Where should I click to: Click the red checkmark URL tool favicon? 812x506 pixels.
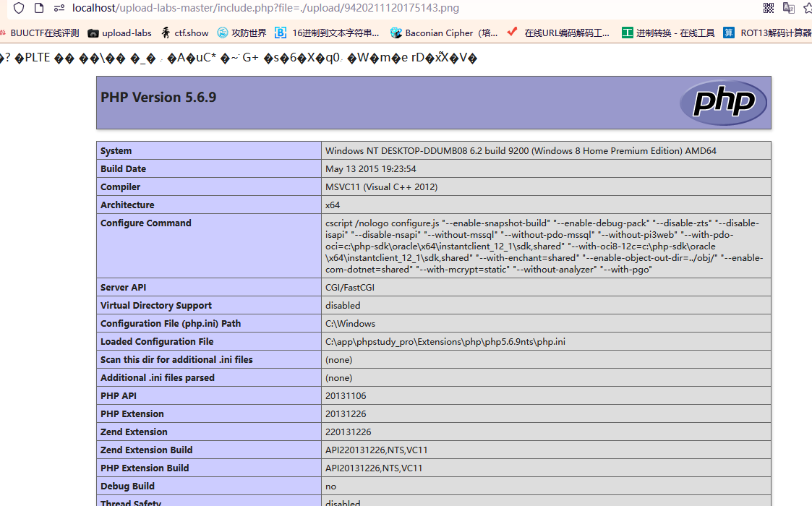tap(512, 32)
